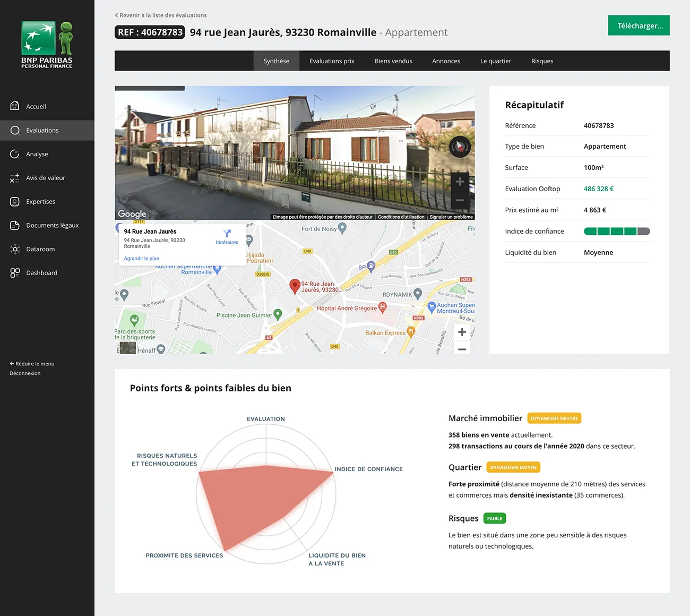Click the Agrandir le plan link

pyautogui.click(x=141, y=259)
